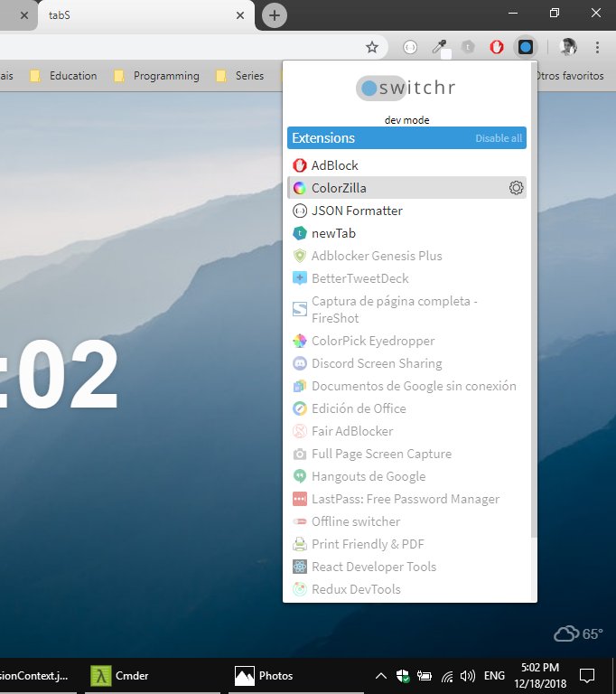The height and width of the screenshot is (694, 616).
Task: Click the LastPass icon in list
Action: [300, 499]
